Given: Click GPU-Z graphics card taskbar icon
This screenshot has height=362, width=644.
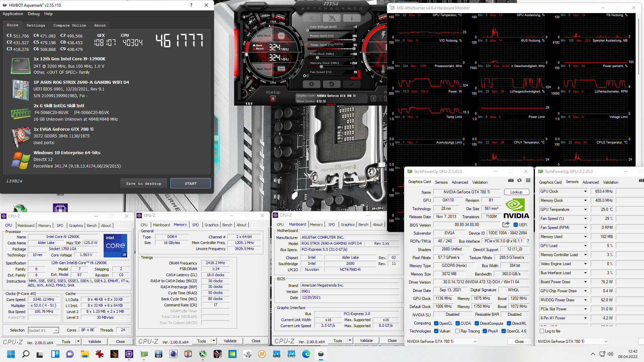Looking at the screenshot, I should [x=144, y=354].
